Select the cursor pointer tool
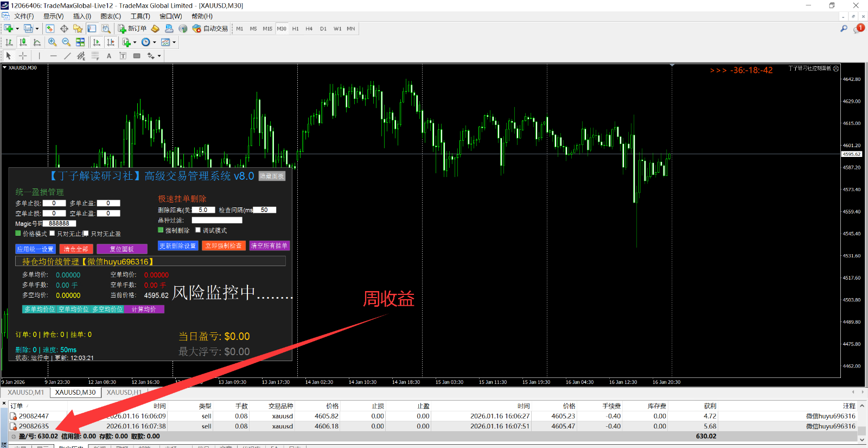 tap(9, 55)
